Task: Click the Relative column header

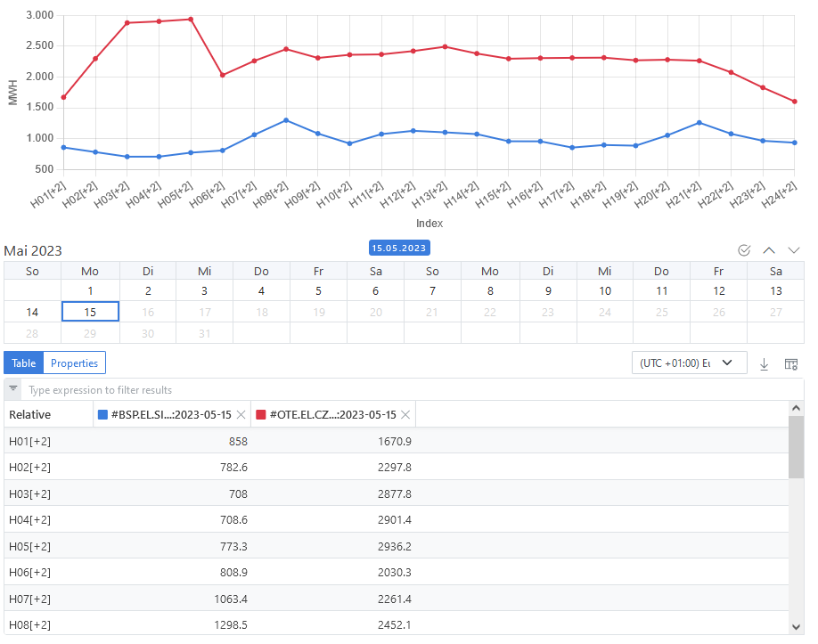Action: (x=30, y=414)
